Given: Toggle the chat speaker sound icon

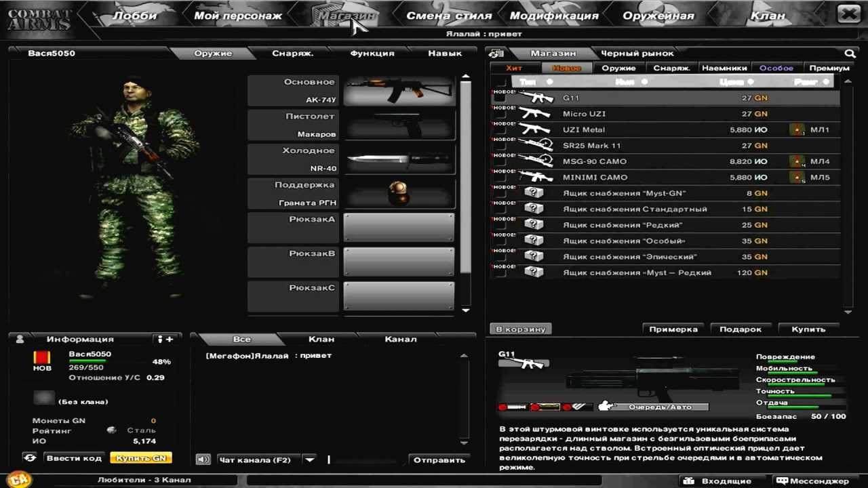Looking at the screenshot, I should pos(203,460).
